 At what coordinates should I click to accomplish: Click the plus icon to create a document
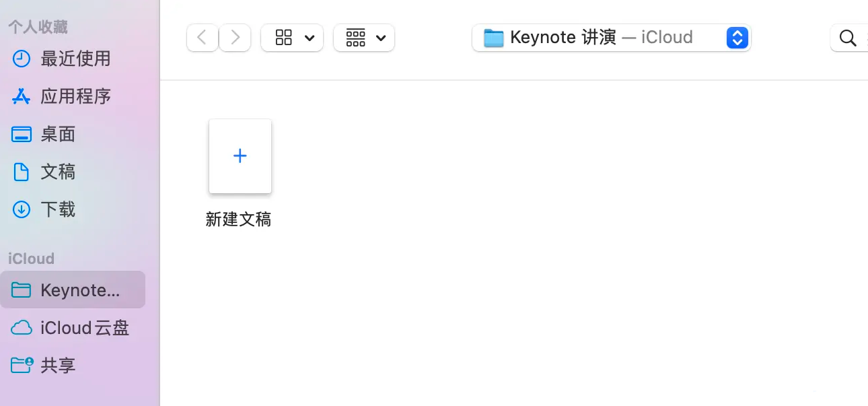(x=240, y=156)
